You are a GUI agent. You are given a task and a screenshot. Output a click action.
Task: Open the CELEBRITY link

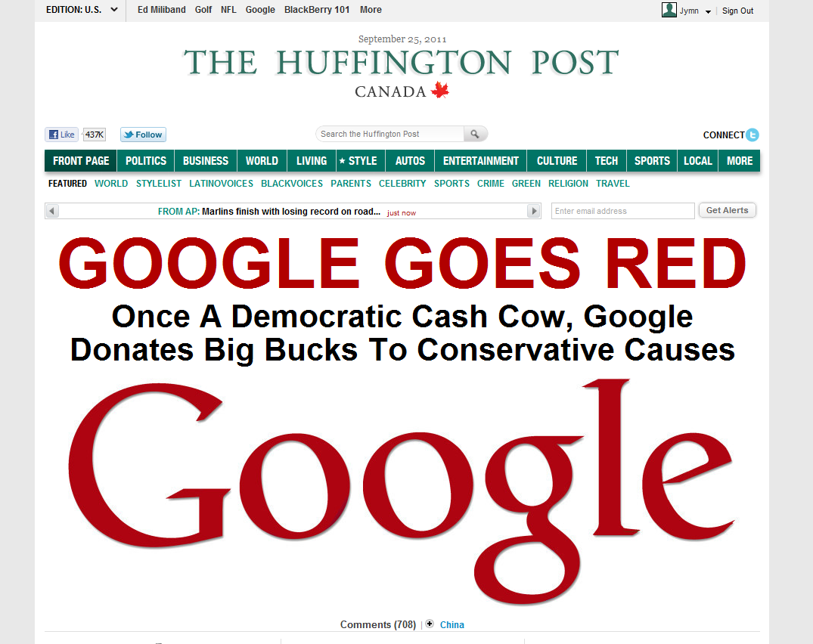point(402,184)
